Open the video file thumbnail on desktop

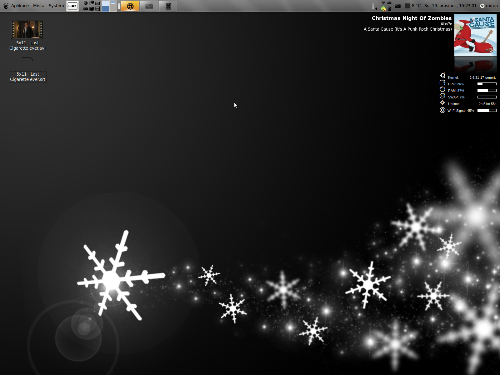click(x=27, y=29)
